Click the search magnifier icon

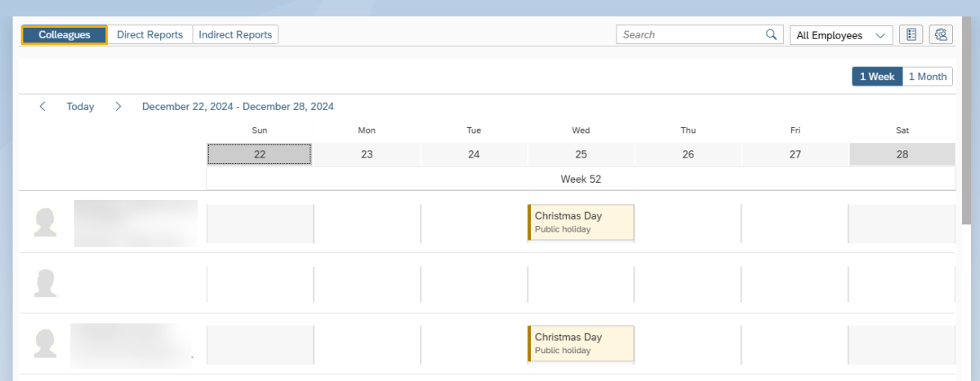tap(770, 35)
